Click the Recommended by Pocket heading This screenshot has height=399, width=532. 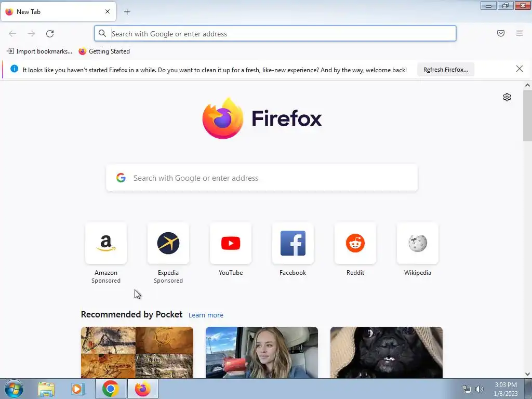[x=131, y=314]
